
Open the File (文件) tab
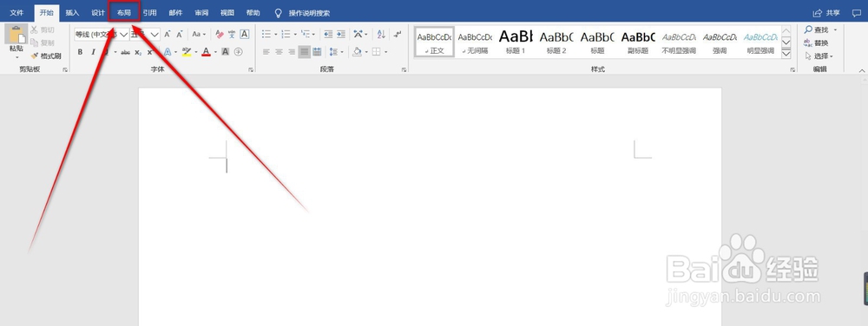tap(16, 13)
